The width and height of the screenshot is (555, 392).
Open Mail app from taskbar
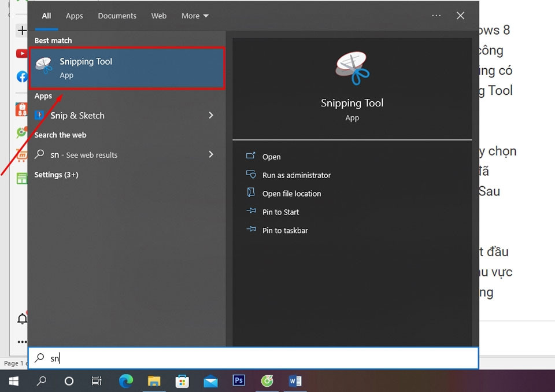pyautogui.click(x=210, y=382)
